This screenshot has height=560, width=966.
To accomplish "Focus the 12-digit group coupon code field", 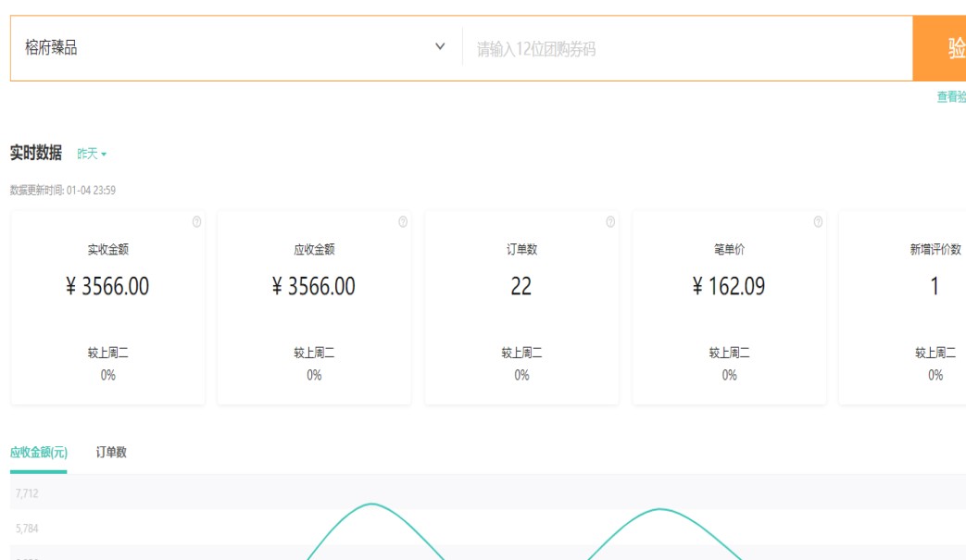I will tap(685, 49).
